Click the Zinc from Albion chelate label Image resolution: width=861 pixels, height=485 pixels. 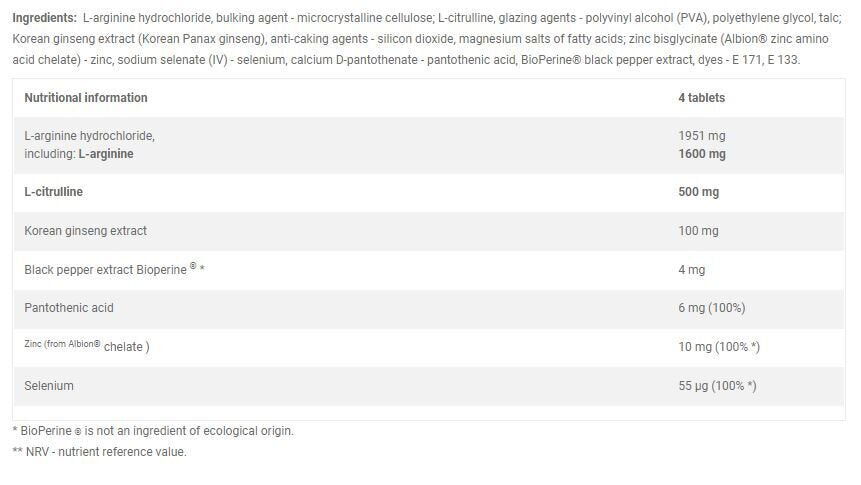coord(86,346)
